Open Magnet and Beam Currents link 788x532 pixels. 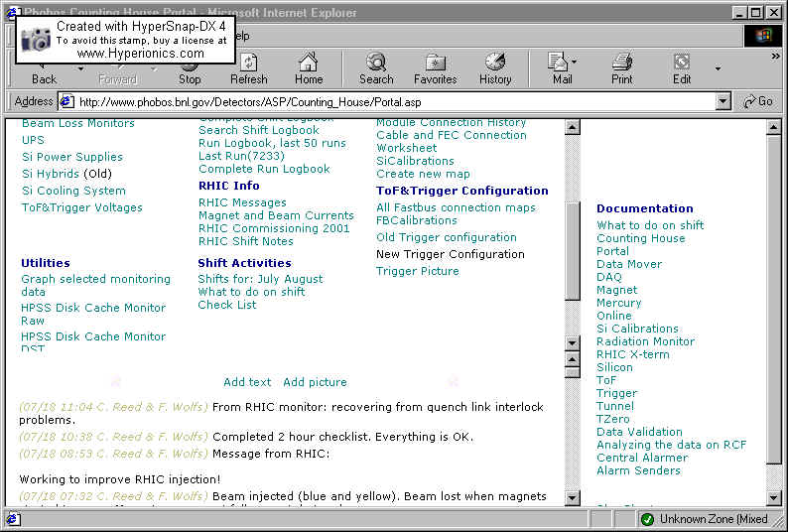[x=276, y=215]
